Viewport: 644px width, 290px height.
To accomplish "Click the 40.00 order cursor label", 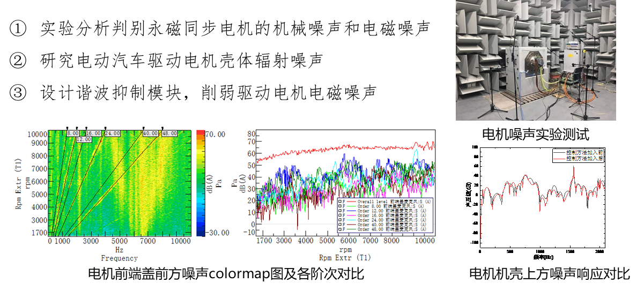I will (150, 133).
